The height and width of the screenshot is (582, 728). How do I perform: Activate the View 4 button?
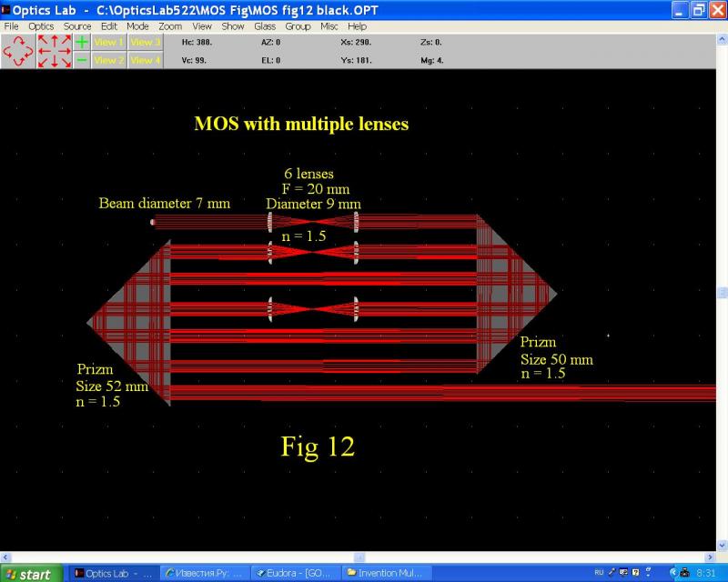[x=145, y=60]
